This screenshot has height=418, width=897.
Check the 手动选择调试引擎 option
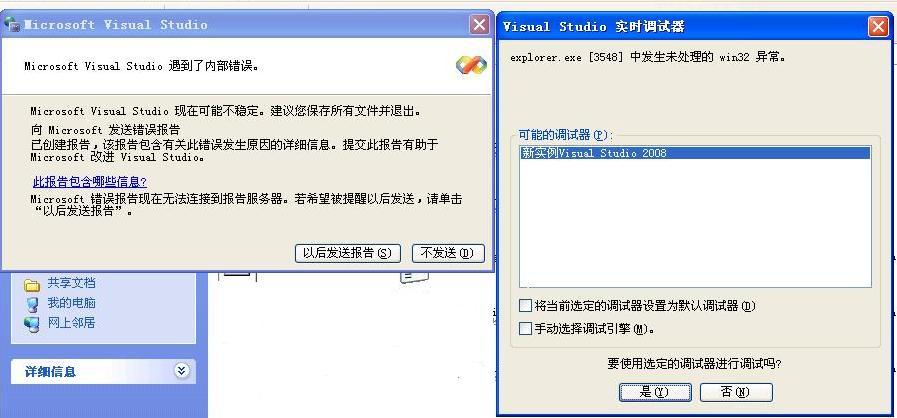coord(525,329)
